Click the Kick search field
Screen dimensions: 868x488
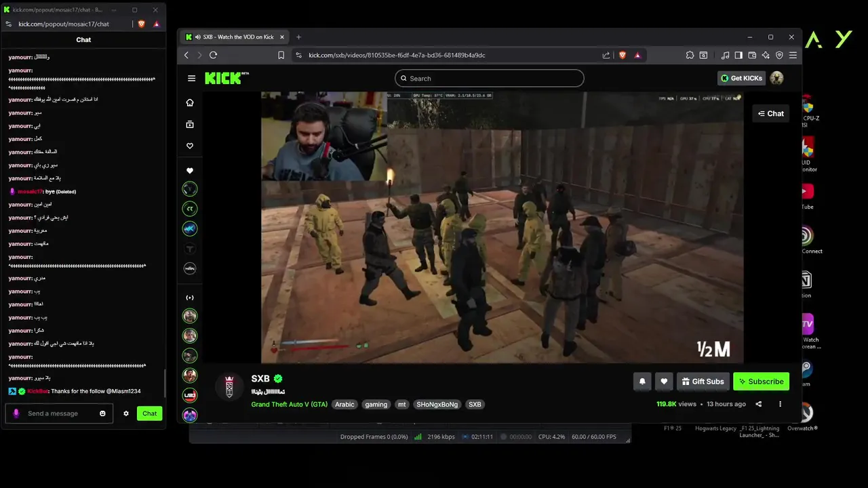(x=489, y=78)
